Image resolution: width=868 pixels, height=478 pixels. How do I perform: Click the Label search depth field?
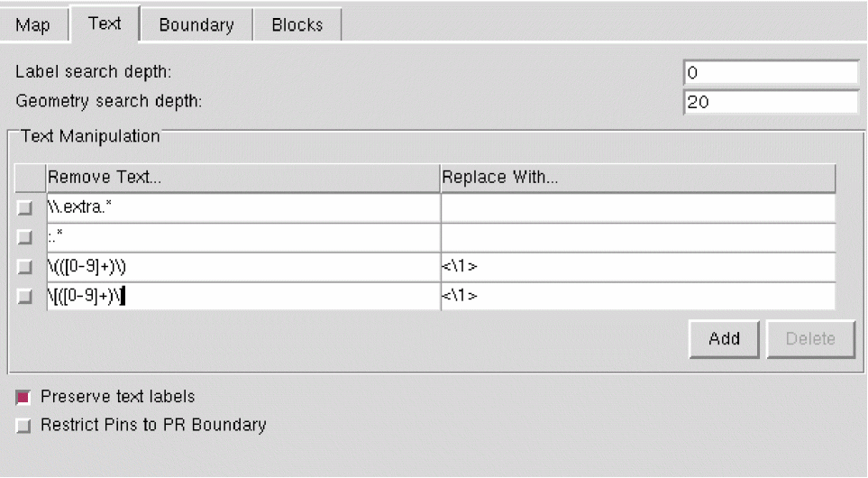(x=771, y=73)
